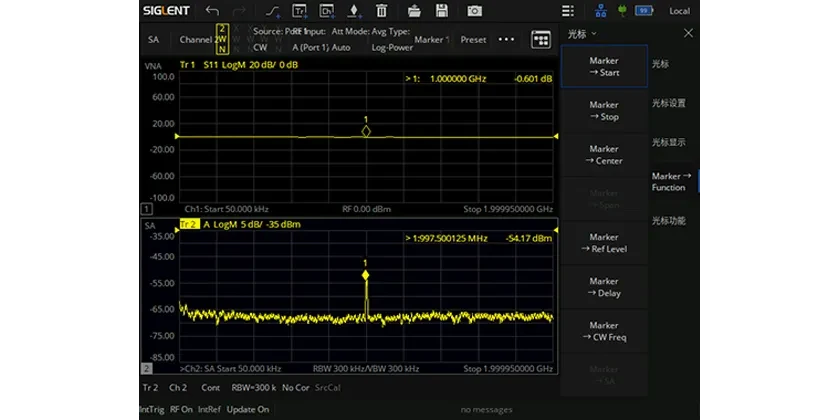Open the Channel 2 selector
This screenshot has height=420, width=840.
click(x=197, y=39)
